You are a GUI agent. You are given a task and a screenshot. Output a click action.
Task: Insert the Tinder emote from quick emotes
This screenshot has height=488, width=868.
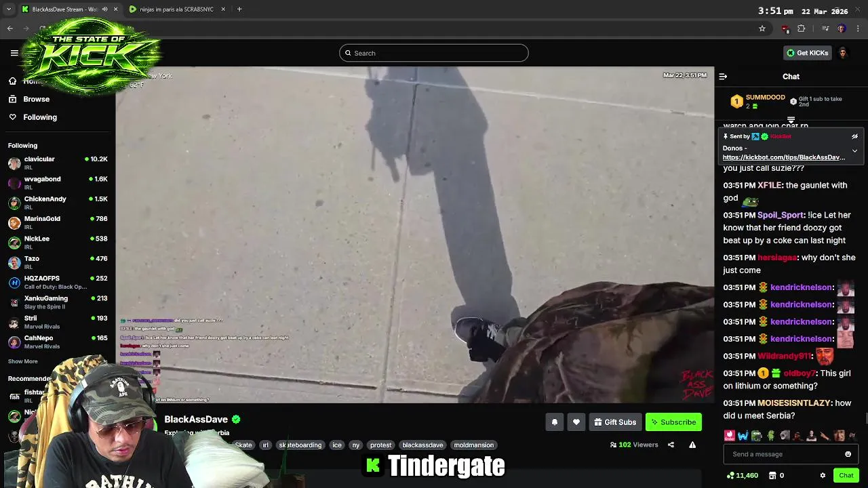click(x=729, y=436)
